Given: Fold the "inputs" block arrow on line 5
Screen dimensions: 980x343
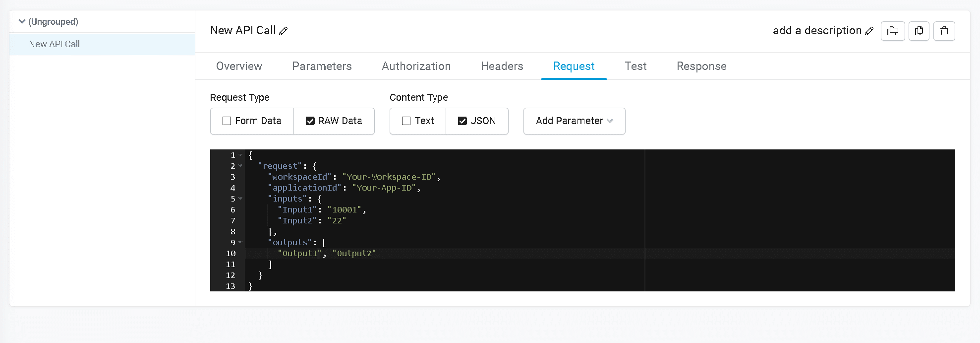Looking at the screenshot, I should (240, 199).
